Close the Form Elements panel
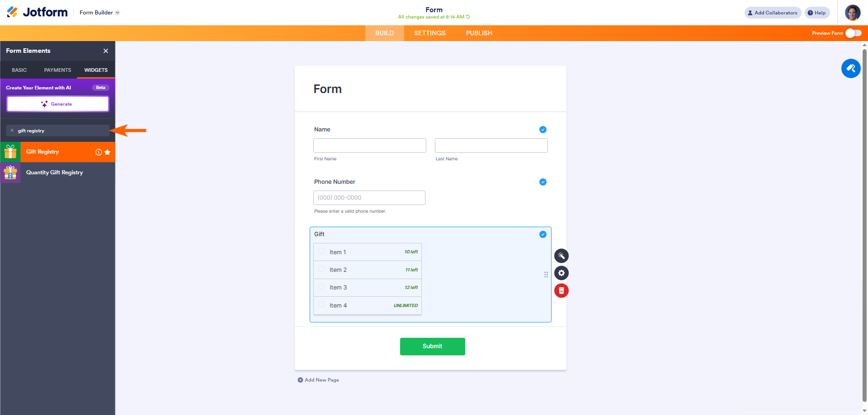The height and width of the screenshot is (415, 868). (x=106, y=51)
